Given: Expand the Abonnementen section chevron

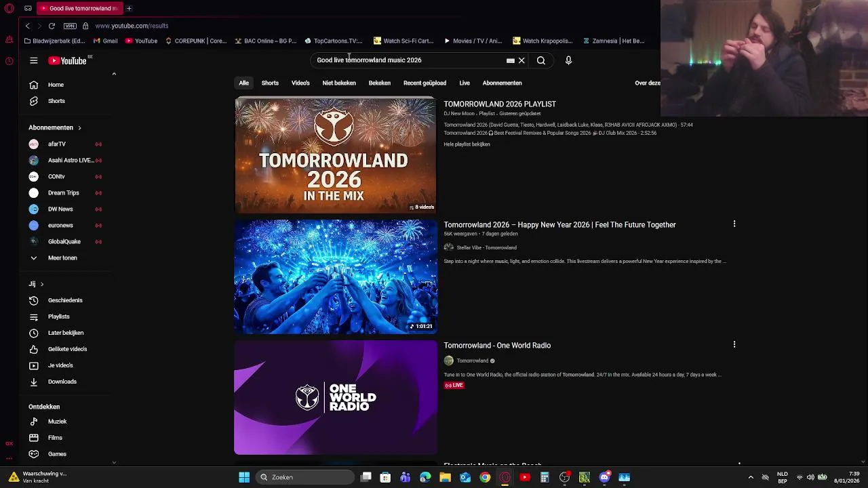Looking at the screenshot, I should [79, 127].
